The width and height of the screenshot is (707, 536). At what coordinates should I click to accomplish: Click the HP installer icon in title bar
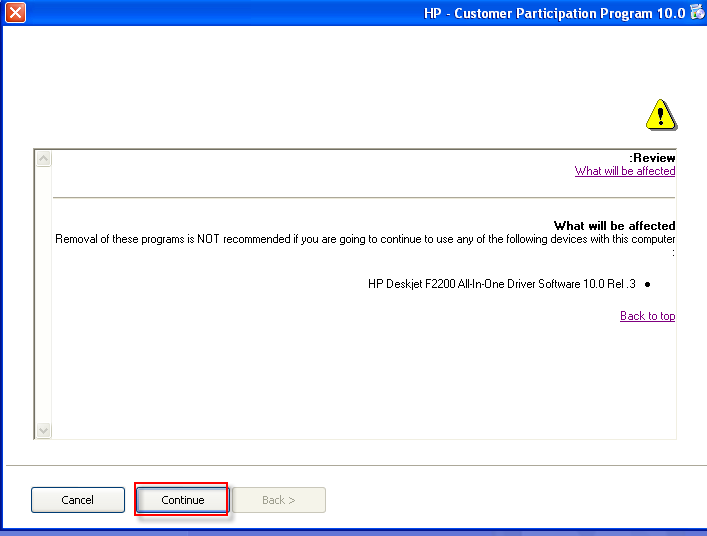tap(698, 12)
